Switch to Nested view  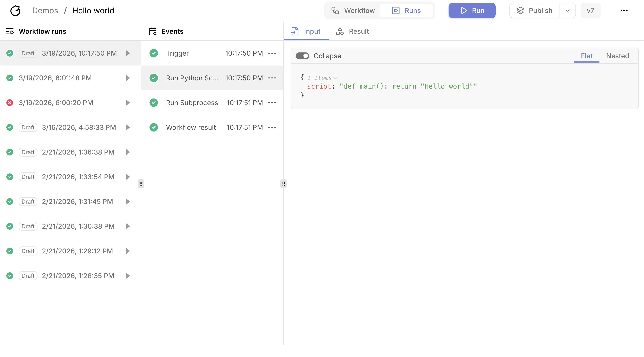[617, 56]
